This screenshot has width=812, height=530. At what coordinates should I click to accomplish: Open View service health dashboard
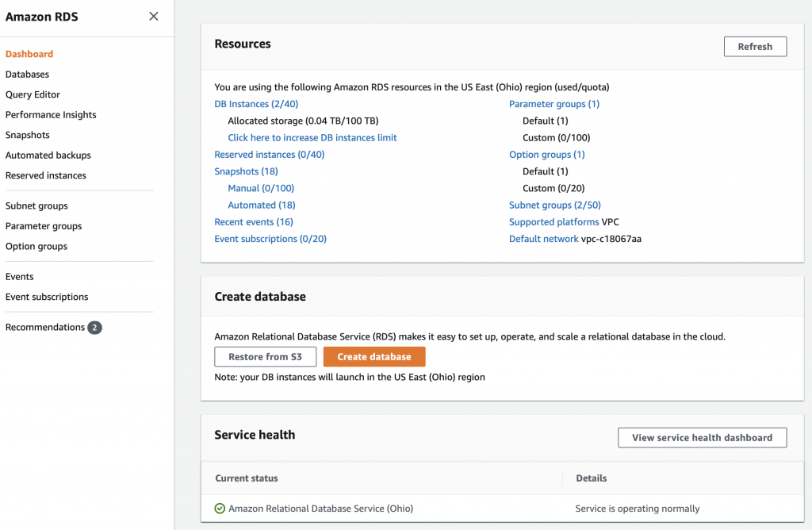[702, 438]
